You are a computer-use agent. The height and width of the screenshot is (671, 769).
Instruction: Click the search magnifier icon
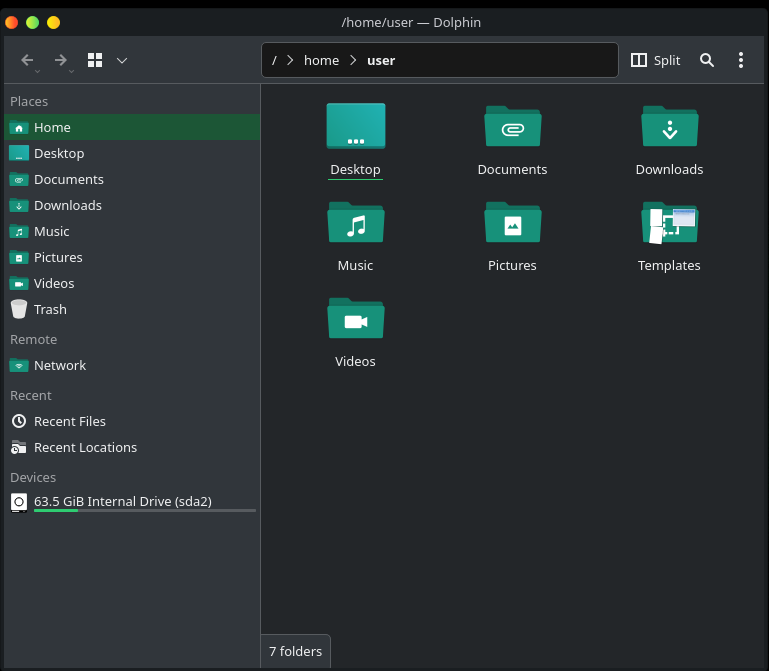(707, 60)
